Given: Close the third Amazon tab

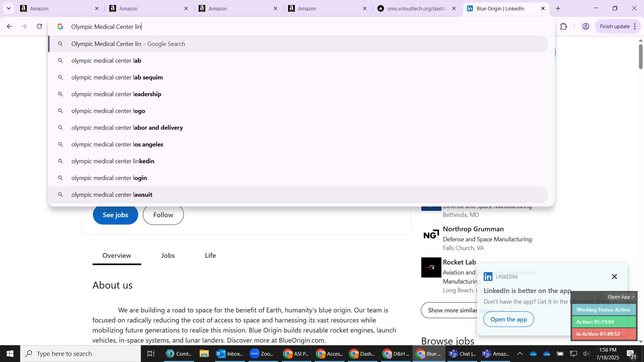Looking at the screenshot, I should tap(275, 8).
